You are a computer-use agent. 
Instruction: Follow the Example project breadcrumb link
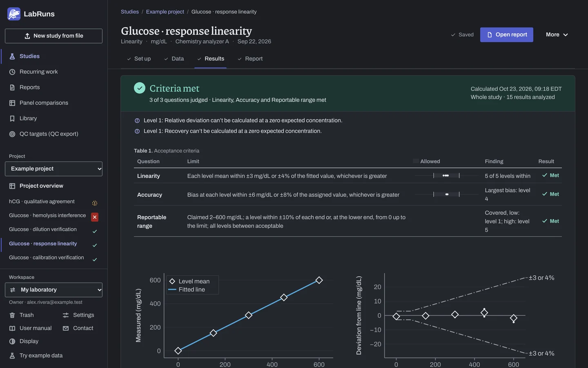point(165,12)
